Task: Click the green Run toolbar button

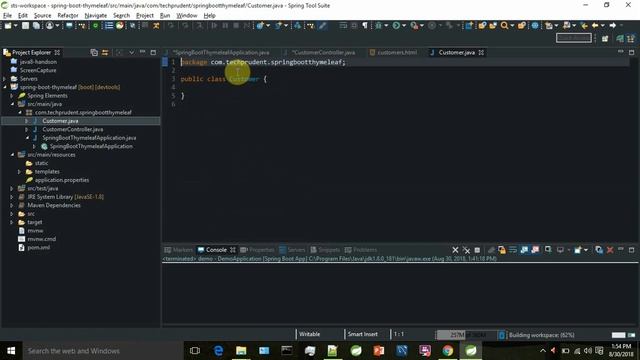Action: tap(396, 26)
